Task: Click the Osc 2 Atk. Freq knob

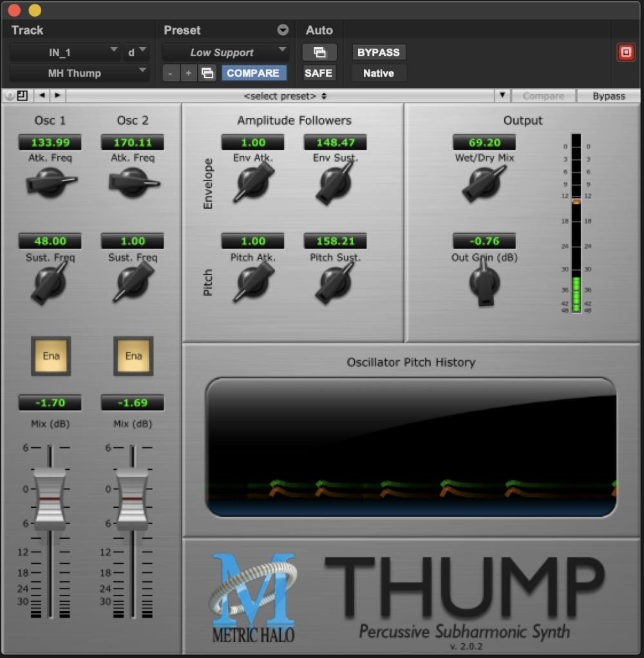Action: click(133, 182)
